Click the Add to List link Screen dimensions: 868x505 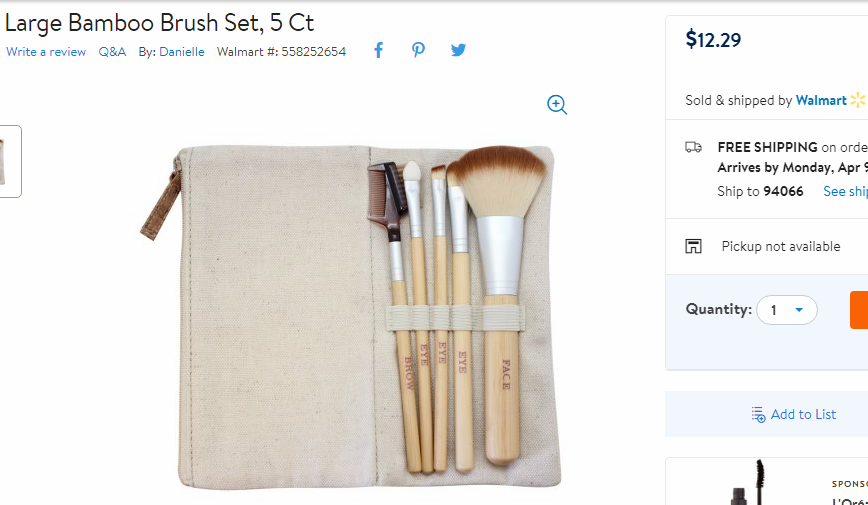coord(803,415)
